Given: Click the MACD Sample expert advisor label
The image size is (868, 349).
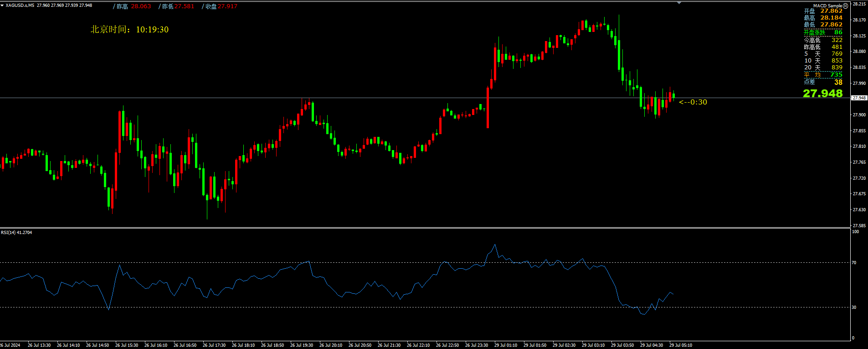Looking at the screenshot, I should click(x=827, y=5).
